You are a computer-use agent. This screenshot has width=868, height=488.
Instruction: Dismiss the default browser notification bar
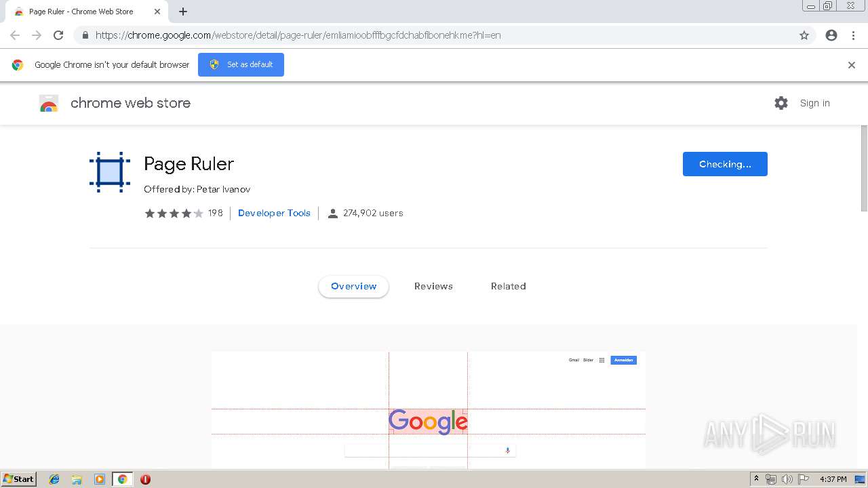852,65
